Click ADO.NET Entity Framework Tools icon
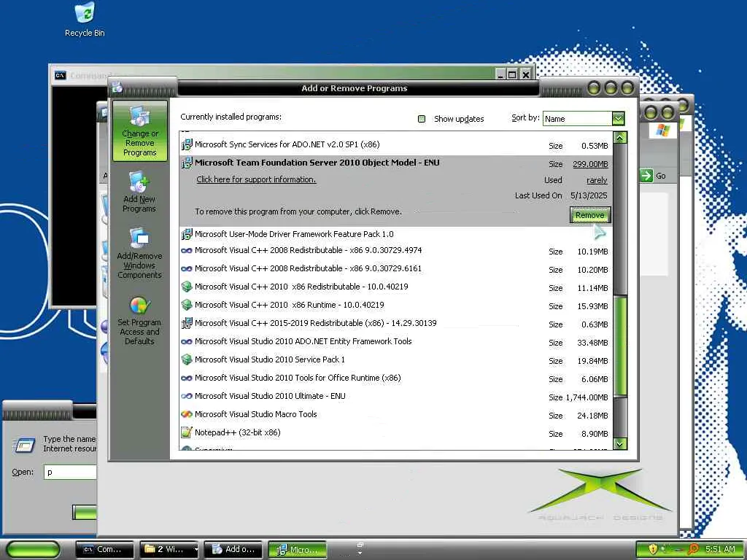The width and height of the screenshot is (747, 560). click(x=187, y=341)
